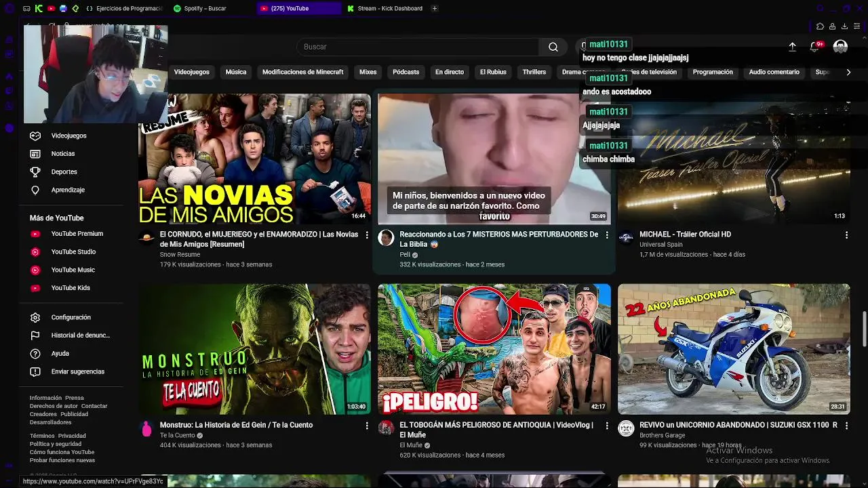Viewport: 868px width, 488px height.
Task: Filter by En directo chip
Action: click(x=450, y=72)
